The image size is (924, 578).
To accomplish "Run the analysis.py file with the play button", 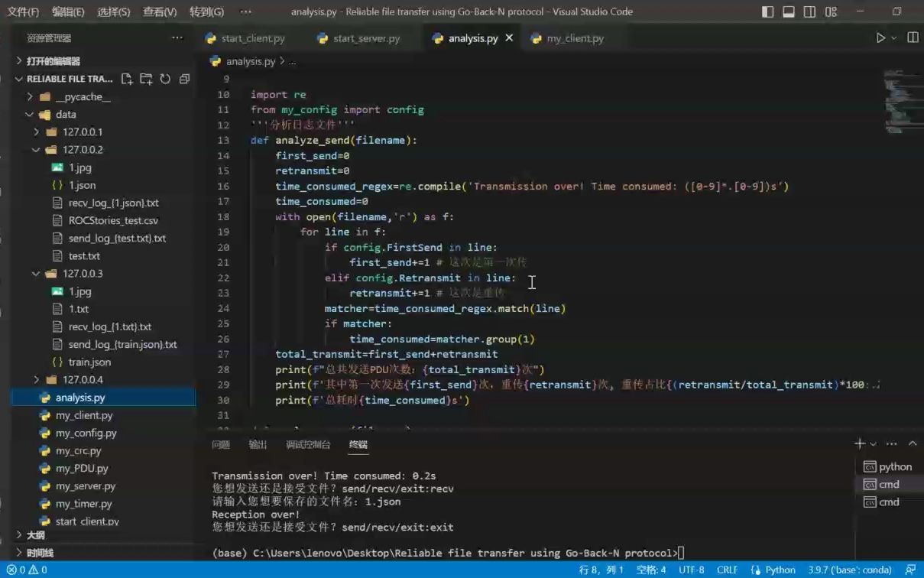I will coord(880,37).
